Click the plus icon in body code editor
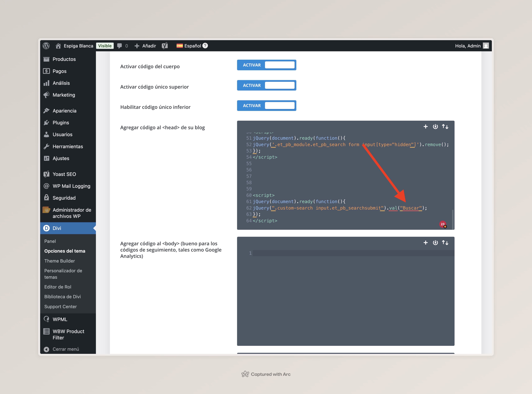This screenshot has width=532, height=394. (425, 243)
